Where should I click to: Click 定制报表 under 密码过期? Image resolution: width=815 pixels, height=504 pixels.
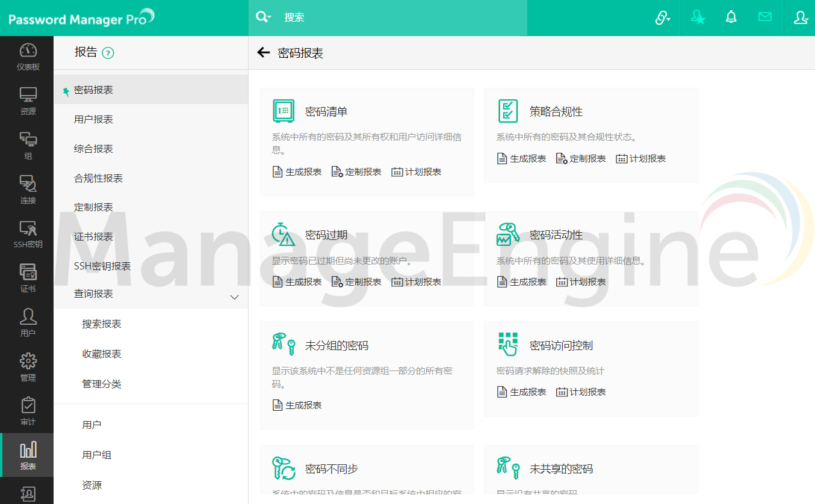[x=356, y=281]
